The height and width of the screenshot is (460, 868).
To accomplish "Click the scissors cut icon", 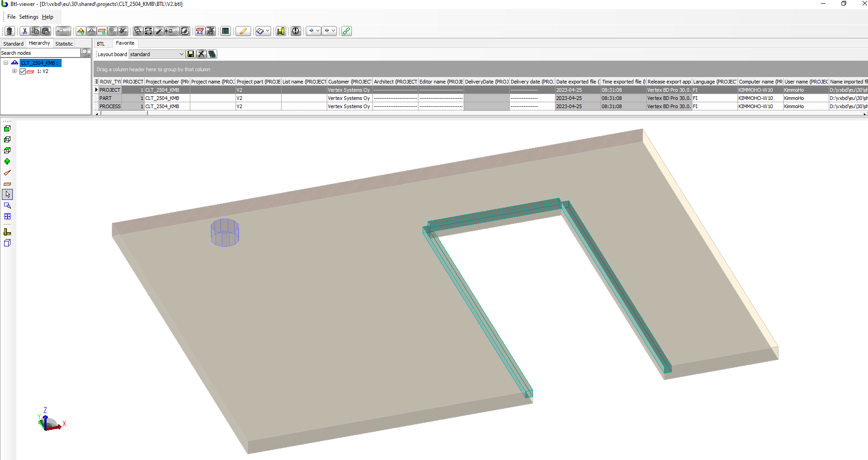I will 25,31.
